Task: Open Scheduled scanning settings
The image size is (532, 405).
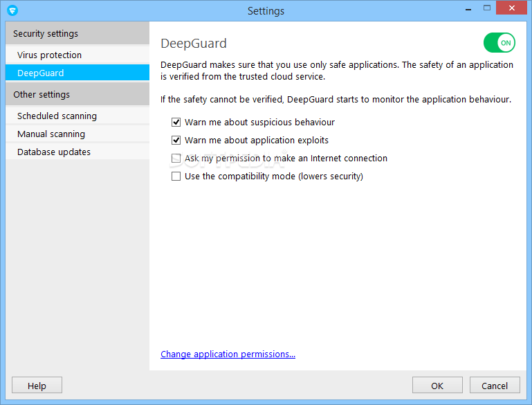Action: click(77, 116)
